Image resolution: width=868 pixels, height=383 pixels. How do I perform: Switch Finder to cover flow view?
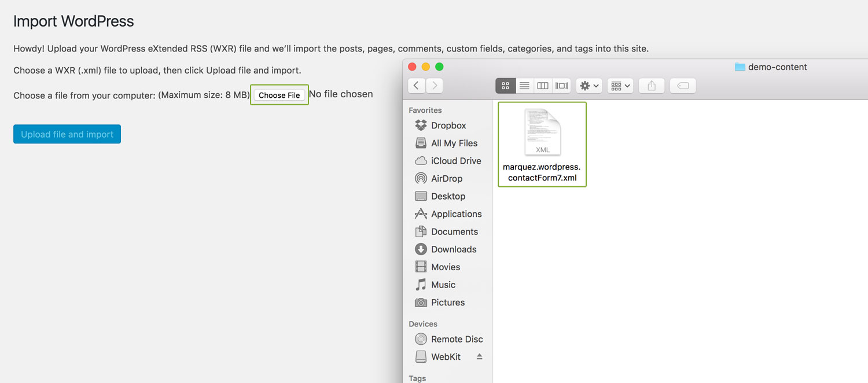pyautogui.click(x=561, y=86)
